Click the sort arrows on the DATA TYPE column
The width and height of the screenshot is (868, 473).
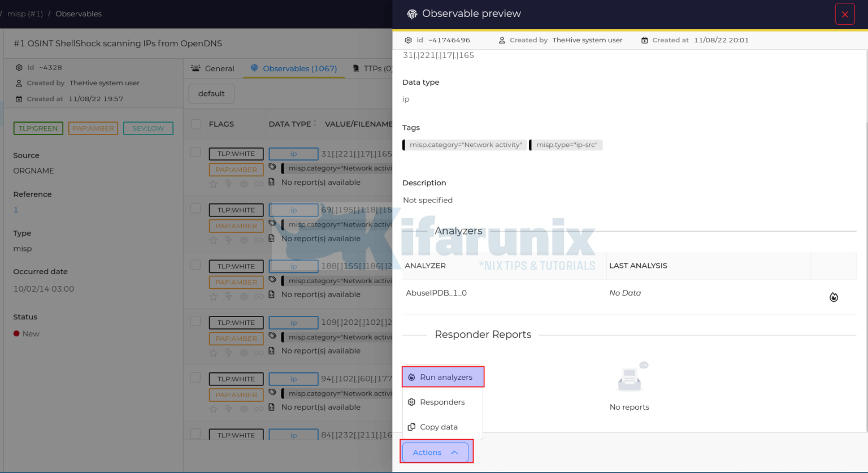point(315,122)
